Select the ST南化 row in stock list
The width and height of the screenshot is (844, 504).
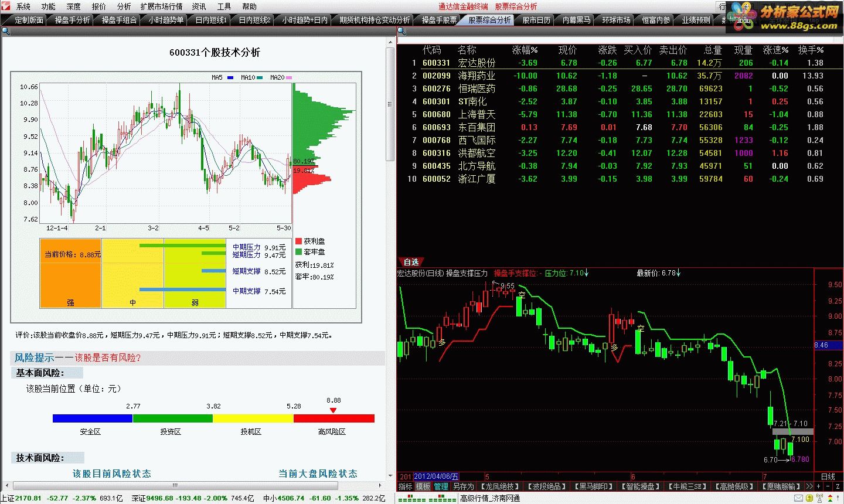[x=620, y=101]
